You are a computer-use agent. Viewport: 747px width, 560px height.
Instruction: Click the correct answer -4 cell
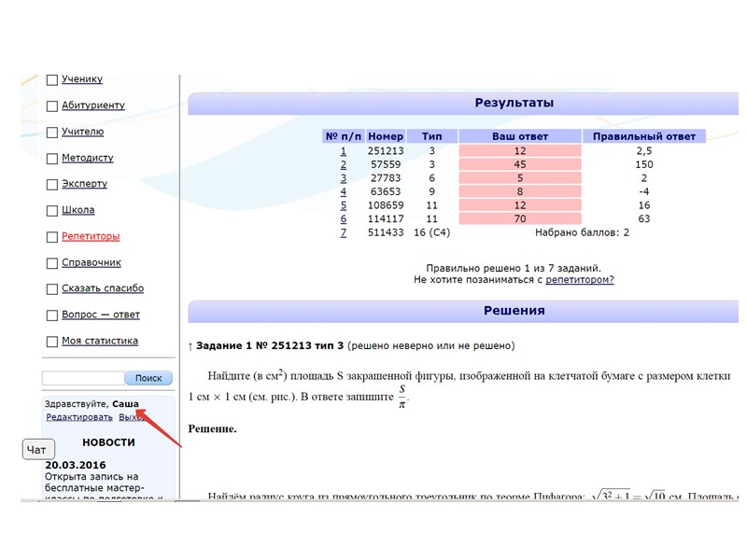[644, 192]
